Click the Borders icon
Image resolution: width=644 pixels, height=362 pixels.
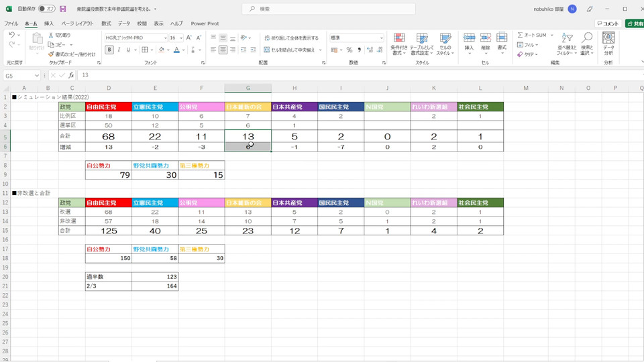145,50
